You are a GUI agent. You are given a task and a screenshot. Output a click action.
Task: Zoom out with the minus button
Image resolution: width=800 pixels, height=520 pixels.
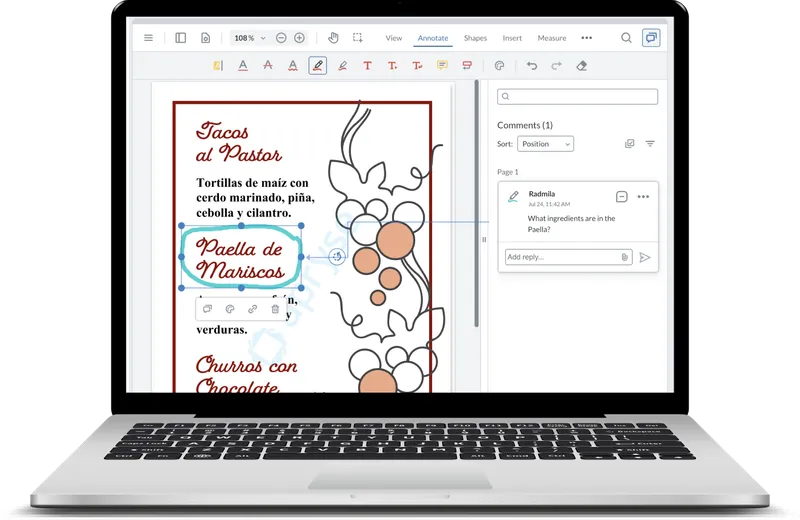[x=281, y=38]
